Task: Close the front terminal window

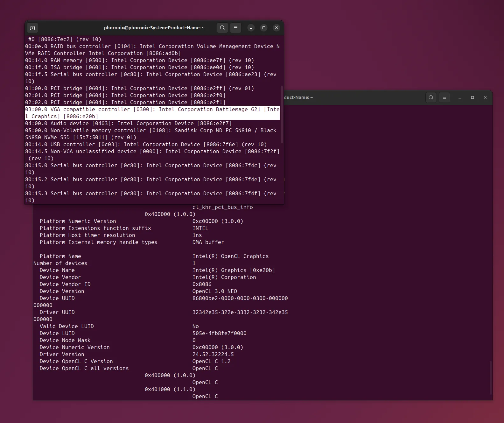Action: click(276, 28)
